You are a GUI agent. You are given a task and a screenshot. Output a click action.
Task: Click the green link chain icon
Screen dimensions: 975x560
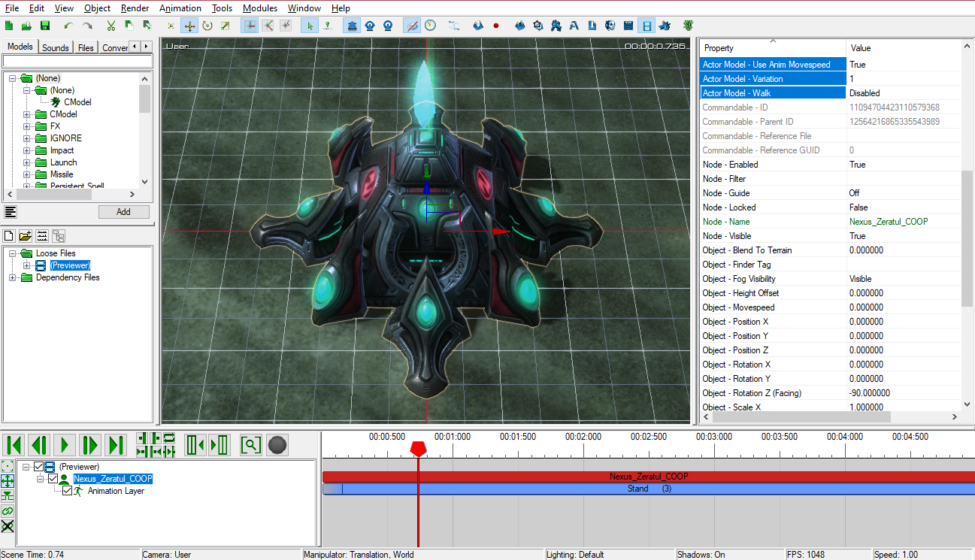(x=8, y=511)
